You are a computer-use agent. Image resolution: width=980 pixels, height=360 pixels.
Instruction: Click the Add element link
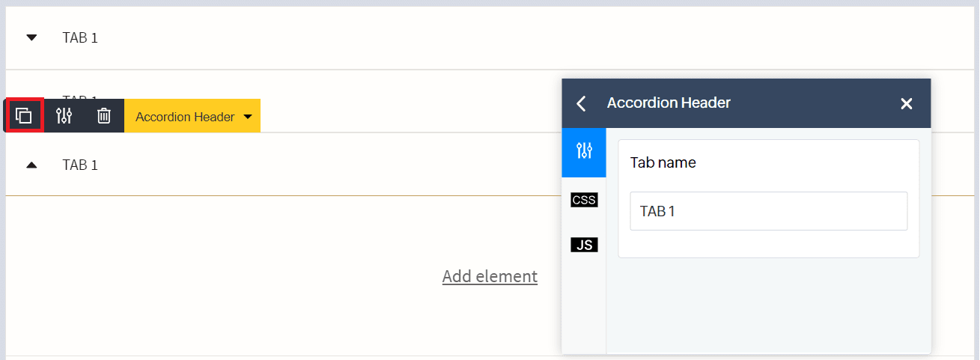click(490, 276)
